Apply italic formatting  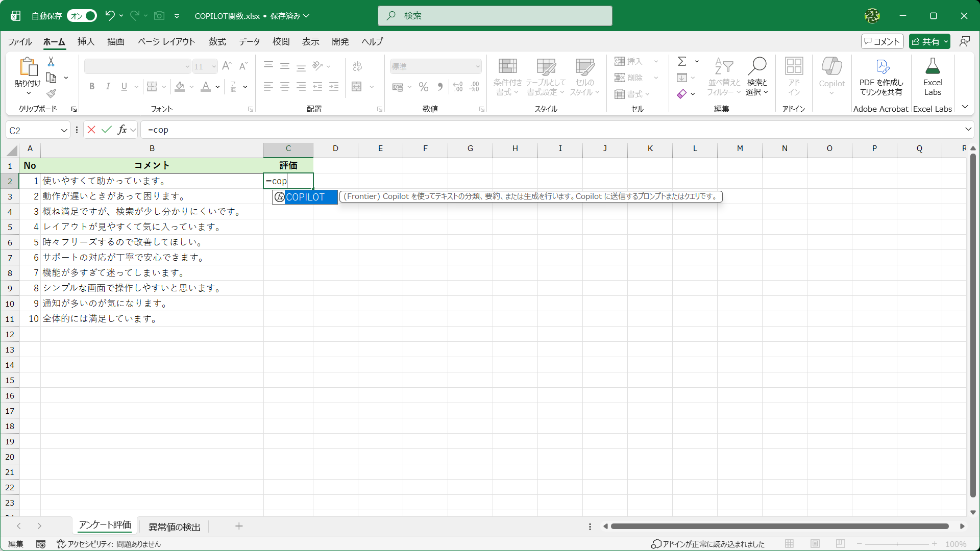point(108,86)
